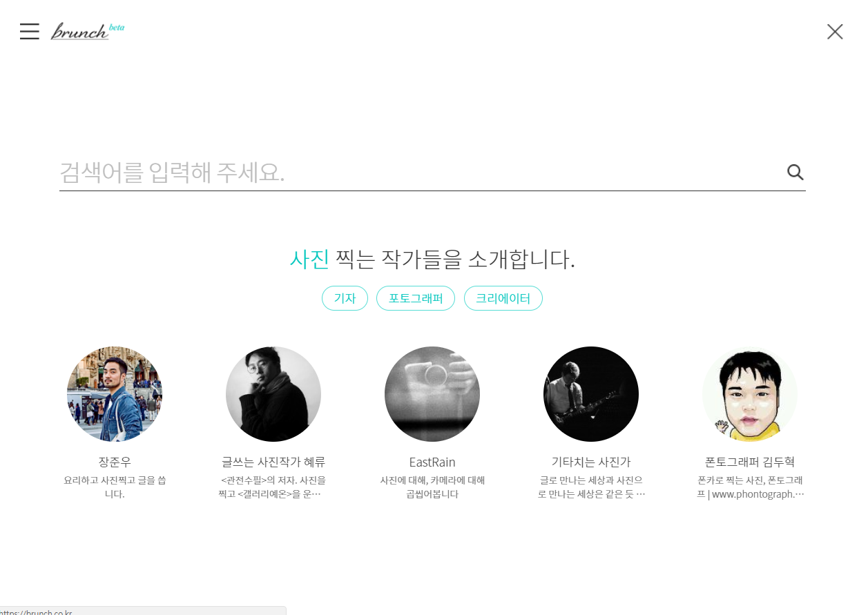This screenshot has width=868, height=615.
Task: Click the author name 폰토그래퍼 김두혁
Action: [x=750, y=462]
